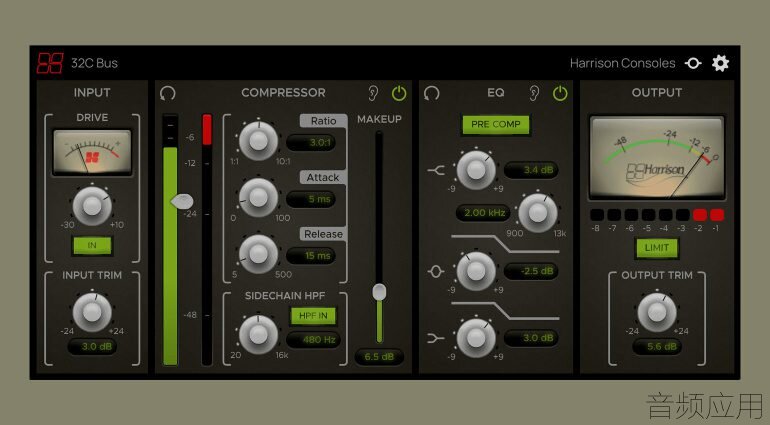The image size is (770, 425).
Task: Click the threshold slider handle
Action: (182, 200)
